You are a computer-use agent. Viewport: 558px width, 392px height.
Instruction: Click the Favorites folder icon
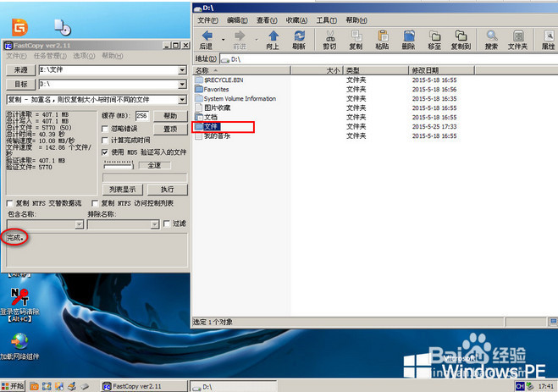click(199, 89)
